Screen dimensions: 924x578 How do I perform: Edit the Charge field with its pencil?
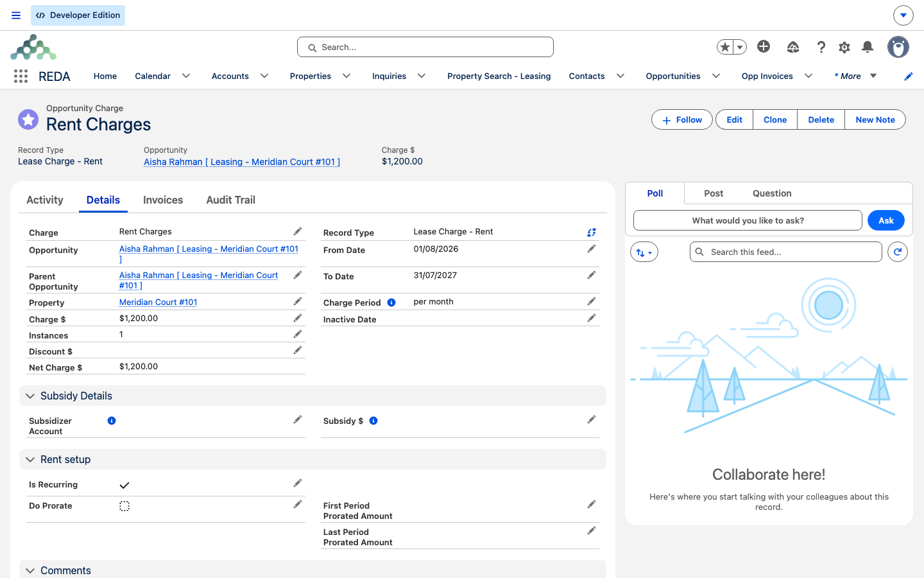pos(298,231)
